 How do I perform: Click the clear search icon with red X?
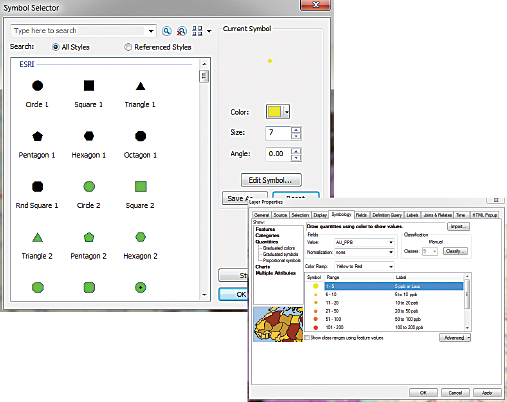click(181, 31)
